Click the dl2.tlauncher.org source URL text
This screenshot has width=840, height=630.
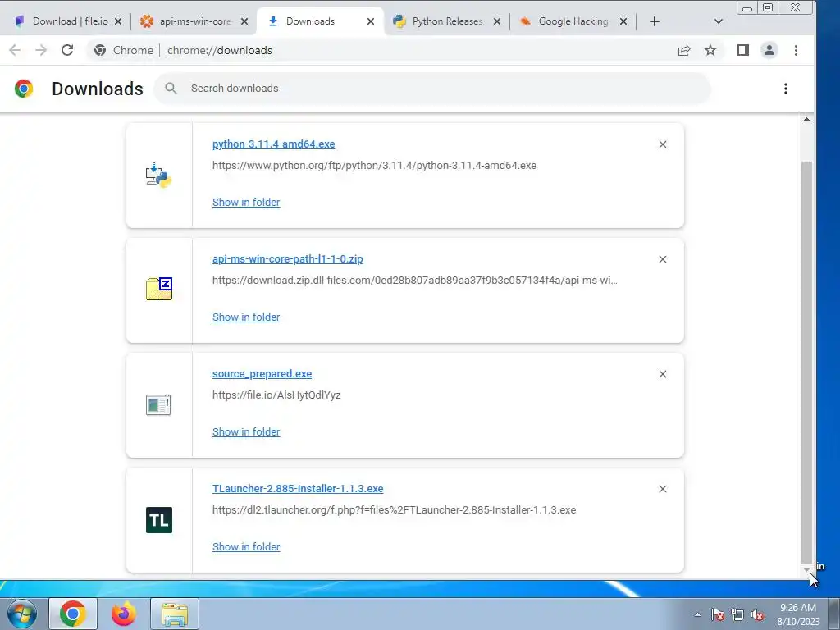(395, 510)
